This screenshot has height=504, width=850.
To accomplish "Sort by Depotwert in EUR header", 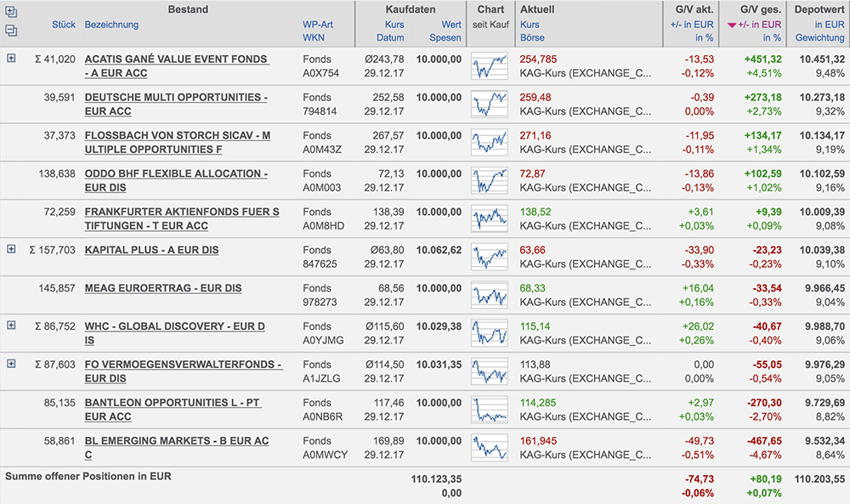I will coord(830,25).
